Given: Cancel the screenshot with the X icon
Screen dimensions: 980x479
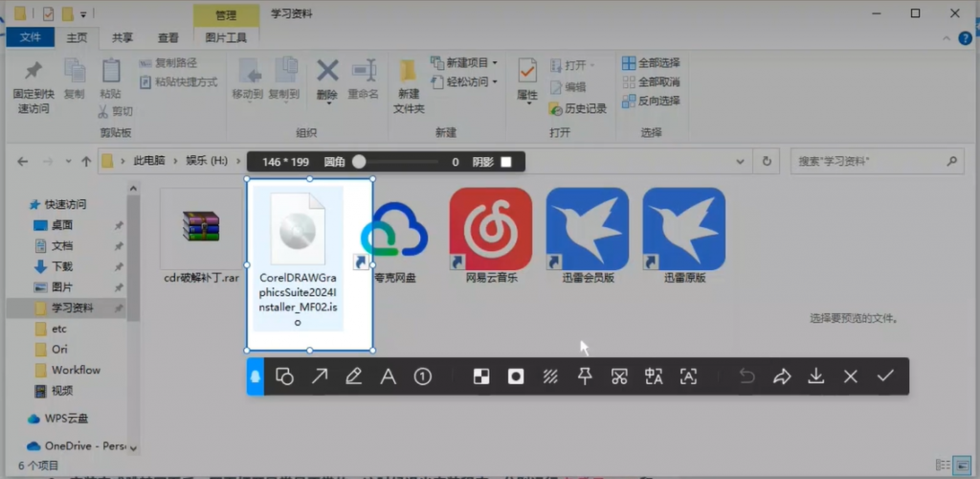Looking at the screenshot, I should (851, 376).
